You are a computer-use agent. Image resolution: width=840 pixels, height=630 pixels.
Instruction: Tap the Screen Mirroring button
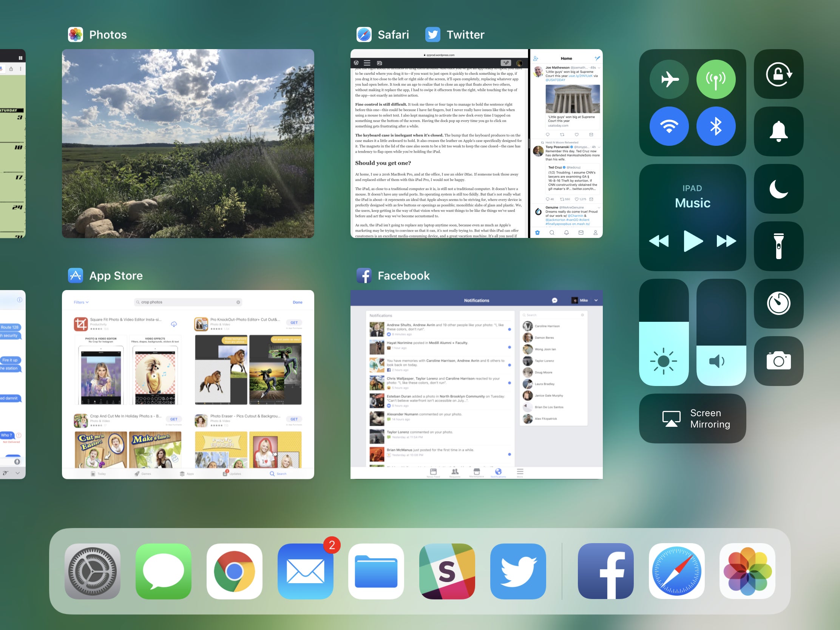tap(692, 418)
